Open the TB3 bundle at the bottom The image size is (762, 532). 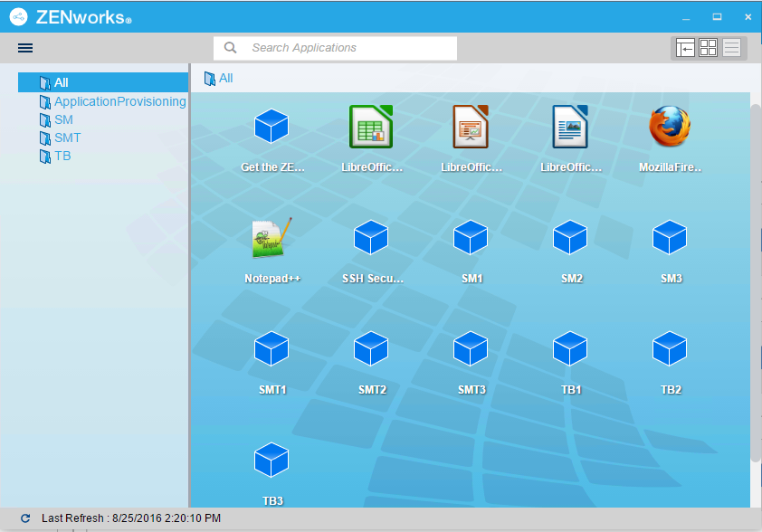point(271,460)
